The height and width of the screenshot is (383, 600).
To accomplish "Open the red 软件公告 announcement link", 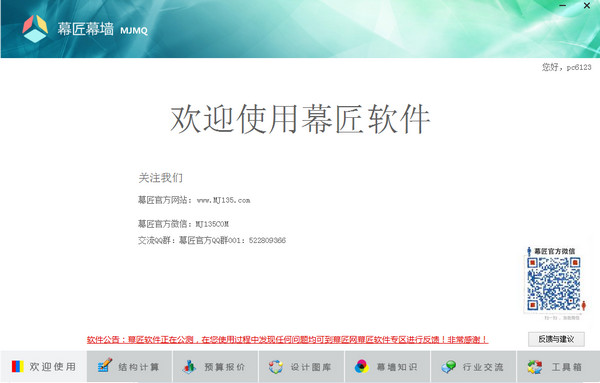I will click(287, 339).
